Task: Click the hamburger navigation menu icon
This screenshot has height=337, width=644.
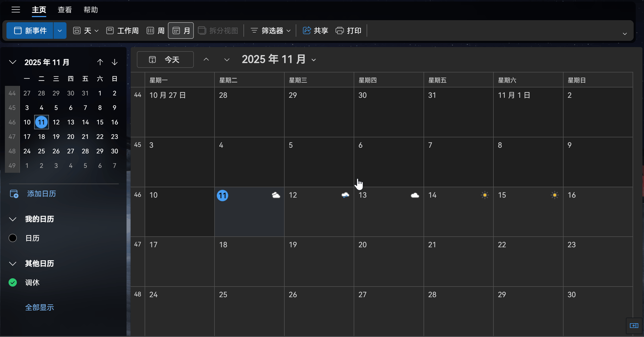Action: click(16, 10)
